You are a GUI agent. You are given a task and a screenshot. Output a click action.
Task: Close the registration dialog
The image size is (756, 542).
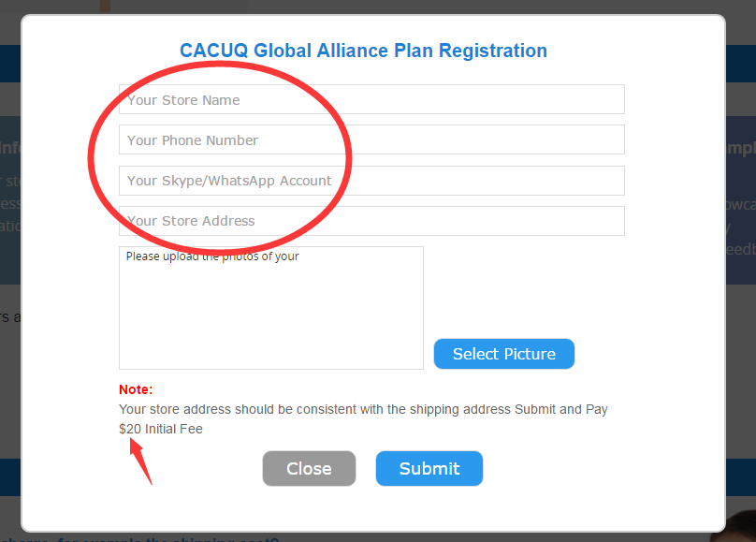(x=309, y=469)
